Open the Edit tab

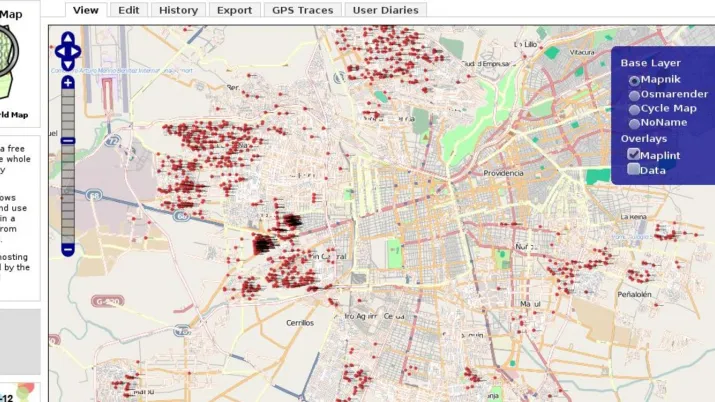click(128, 9)
